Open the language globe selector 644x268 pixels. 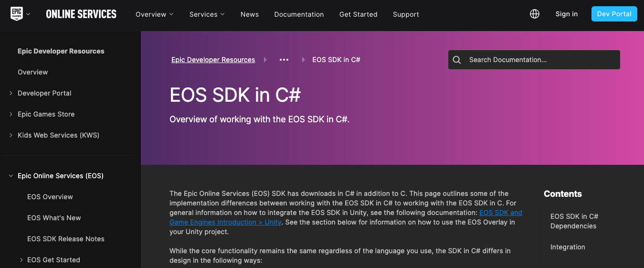click(x=535, y=14)
